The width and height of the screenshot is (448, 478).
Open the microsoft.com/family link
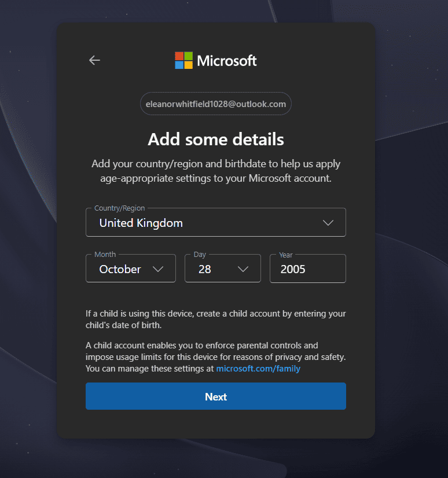258,368
